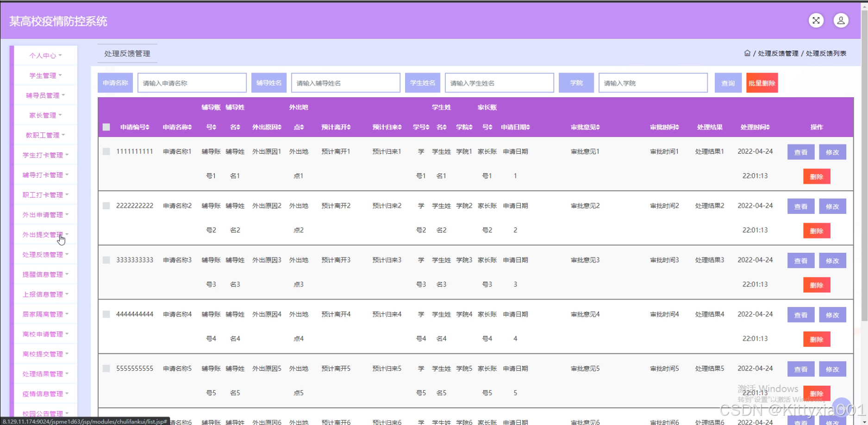Select the 处理反馈管理 tab heading

tap(127, 54)
